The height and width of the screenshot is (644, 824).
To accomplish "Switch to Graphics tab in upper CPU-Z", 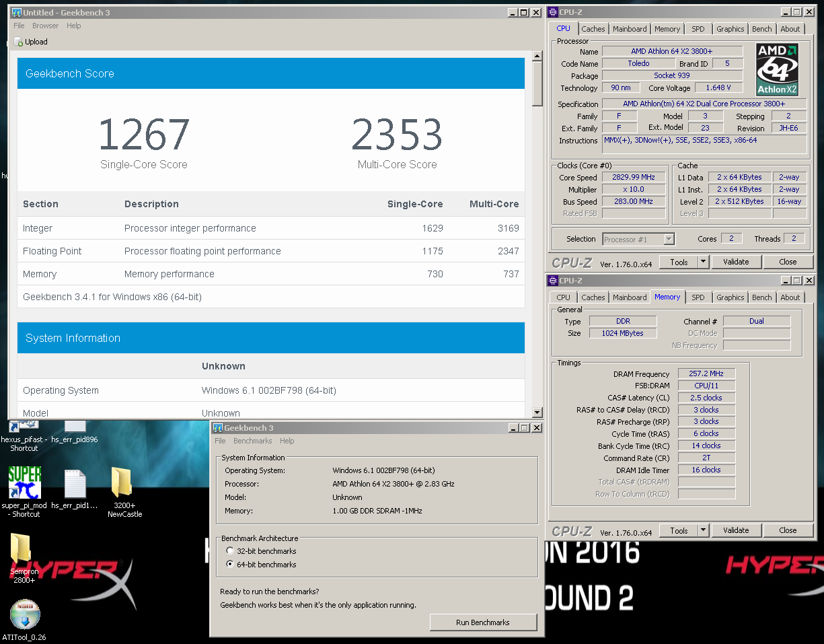I will click(731, 29).
